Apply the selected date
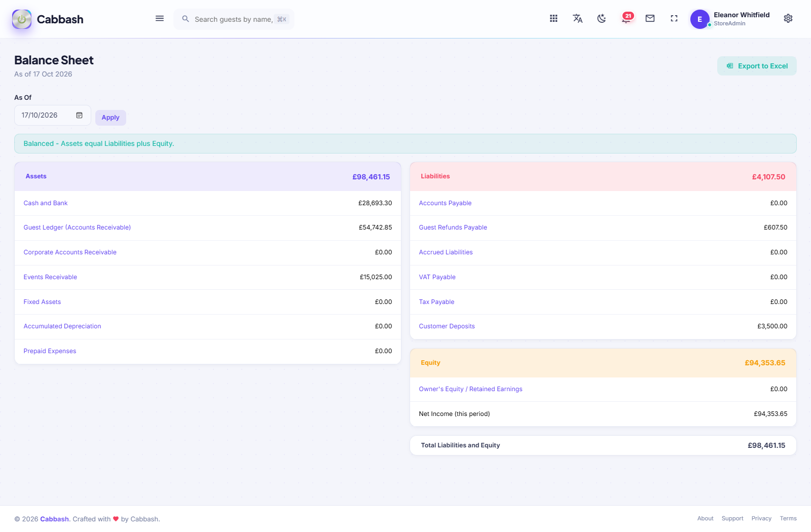Screen dimensions: 811x532 click(x=110, y=118)
